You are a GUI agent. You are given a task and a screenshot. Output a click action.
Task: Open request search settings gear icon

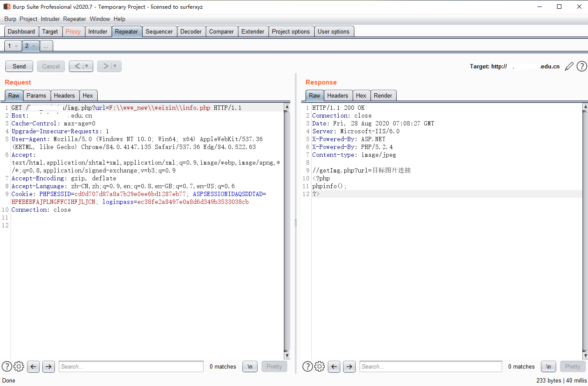click(19, 366)
